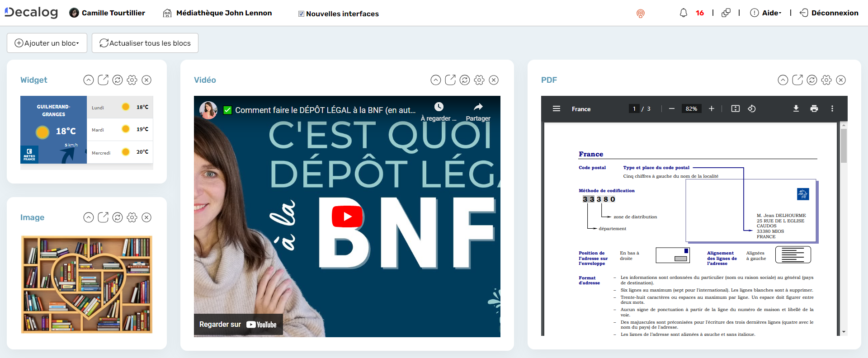868x358 pixels.
Task: Collapse the Image block
Action: [89, 217]
